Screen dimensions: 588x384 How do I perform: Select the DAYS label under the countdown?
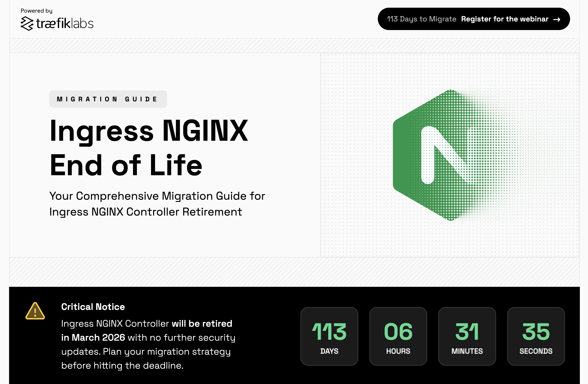[x=329, y=351]
